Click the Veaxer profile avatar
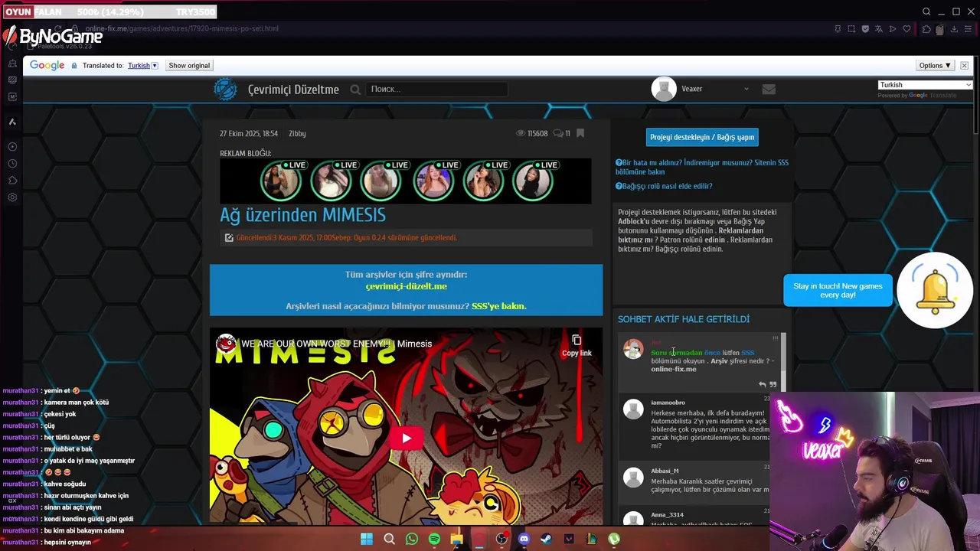Screen dimensions: 980x551 664,89
